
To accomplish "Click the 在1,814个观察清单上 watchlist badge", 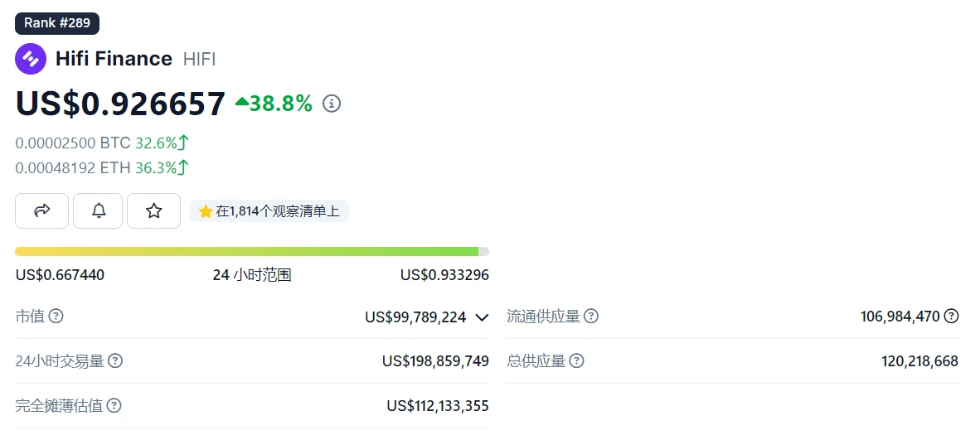I will pyautogui.click(x=269, y=211).
